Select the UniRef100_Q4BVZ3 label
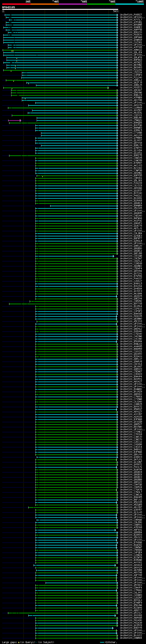Viewport: 146px width, 644px height. click(x=131, y=369)
